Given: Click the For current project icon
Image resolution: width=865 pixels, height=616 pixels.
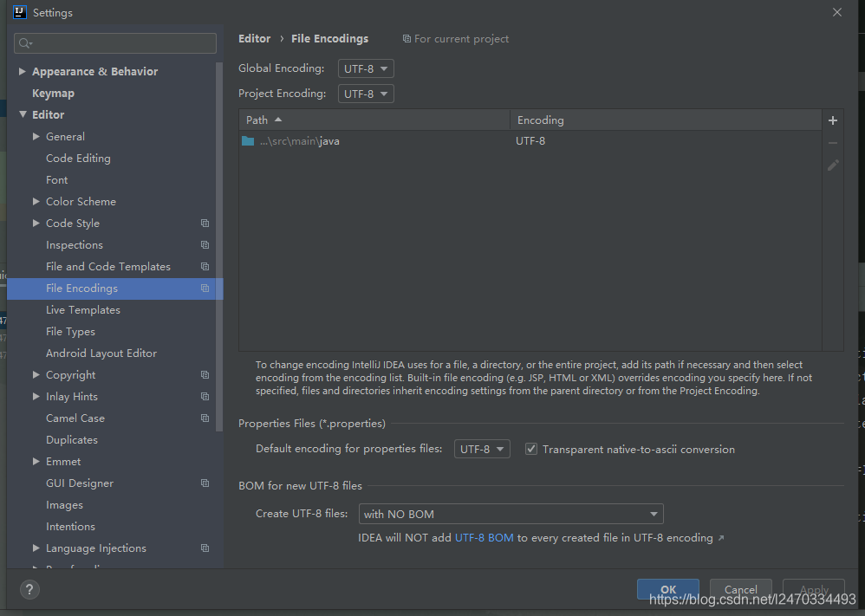Looking at the screenshot, I should (x=406, y=39).
